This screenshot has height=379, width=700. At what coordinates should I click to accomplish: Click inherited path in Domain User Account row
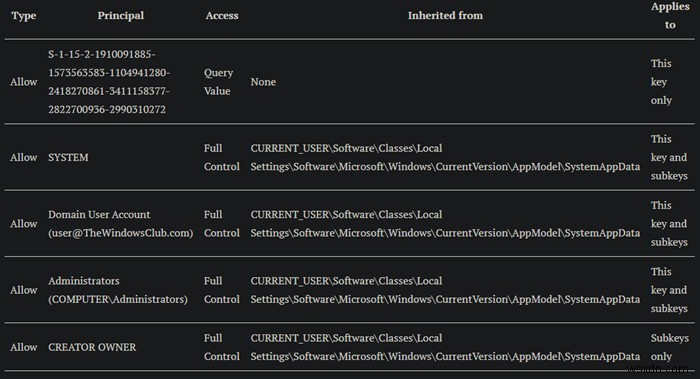click(x=445, y=224)
